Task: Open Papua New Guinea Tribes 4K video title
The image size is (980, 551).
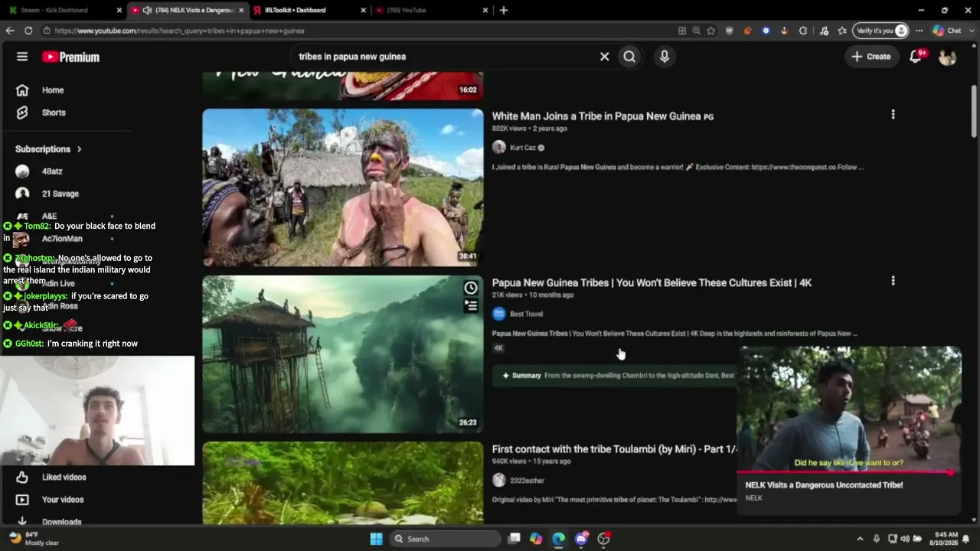Action: click(x=652, y=282)
